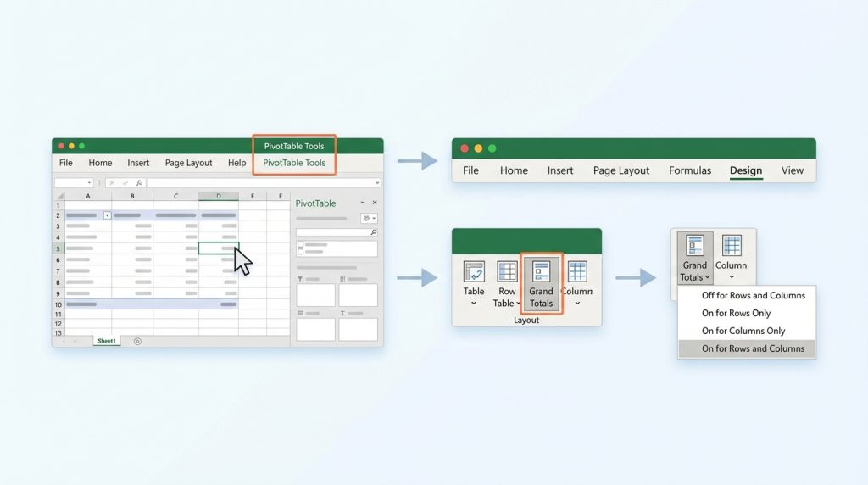Choose On for Rows and Columns
The width and height of the screenshot is (868, 485).
click(747, 348)
